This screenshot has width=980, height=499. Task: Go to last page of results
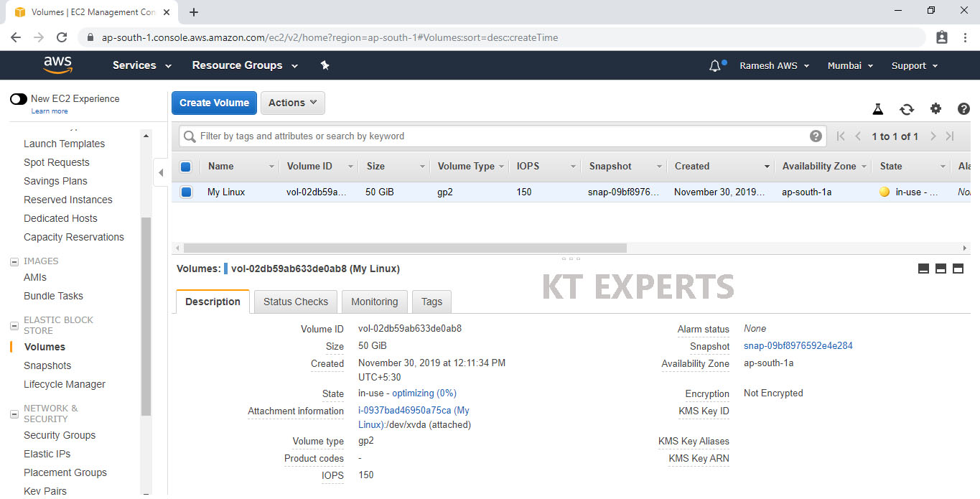950,136
